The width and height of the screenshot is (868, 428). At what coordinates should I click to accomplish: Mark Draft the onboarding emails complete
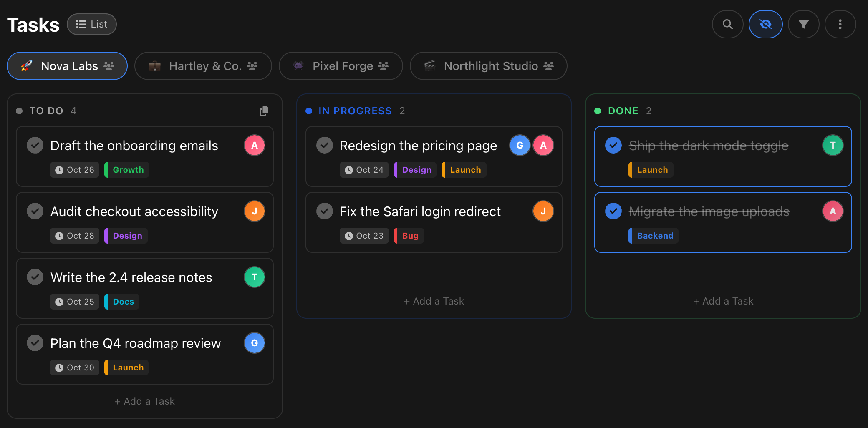click(35, 145)
